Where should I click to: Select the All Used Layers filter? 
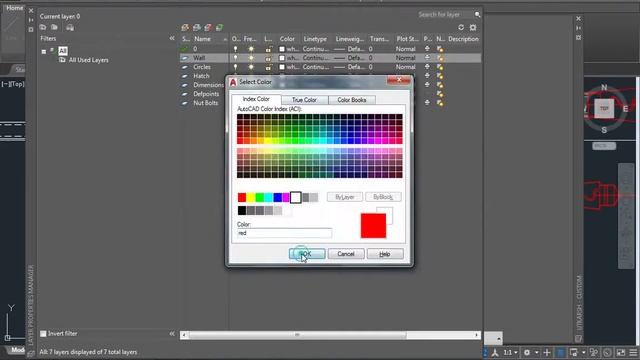point(89,60)
